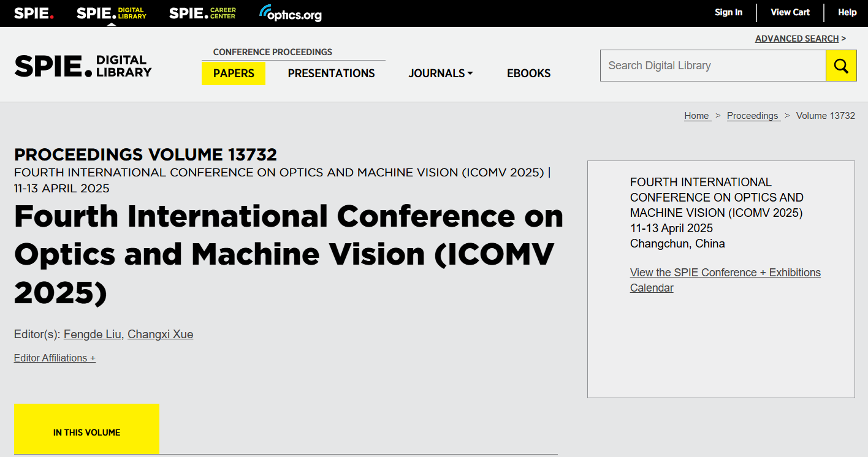This screenshot has width=868, height=457.
Task: Click the yellow search magnifier button
Action: click(x=841, y=66)
